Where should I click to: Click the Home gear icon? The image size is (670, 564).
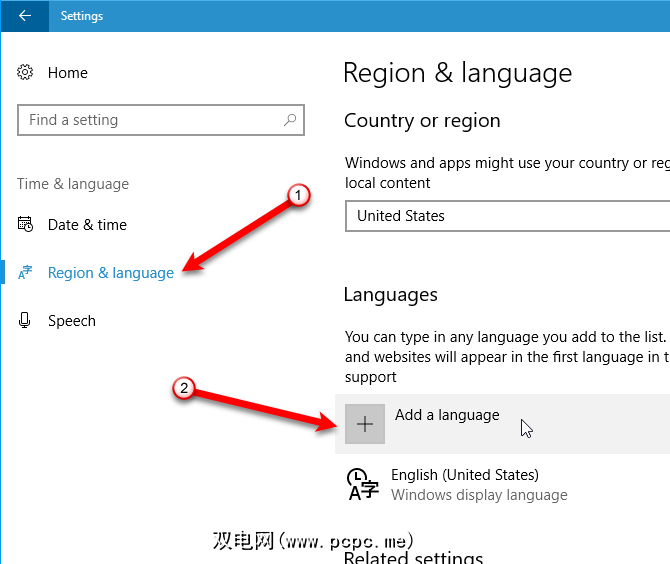[x=25, y=72]
